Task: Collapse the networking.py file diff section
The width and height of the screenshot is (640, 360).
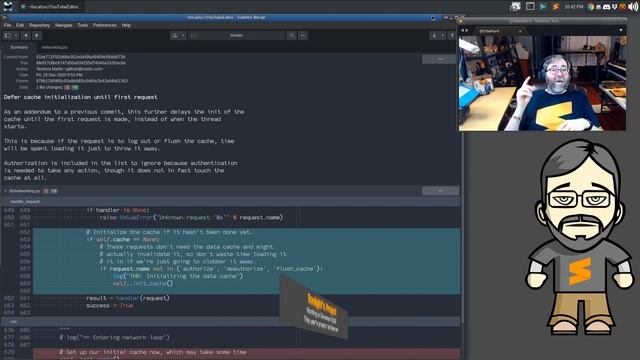Action: point(5,191)
